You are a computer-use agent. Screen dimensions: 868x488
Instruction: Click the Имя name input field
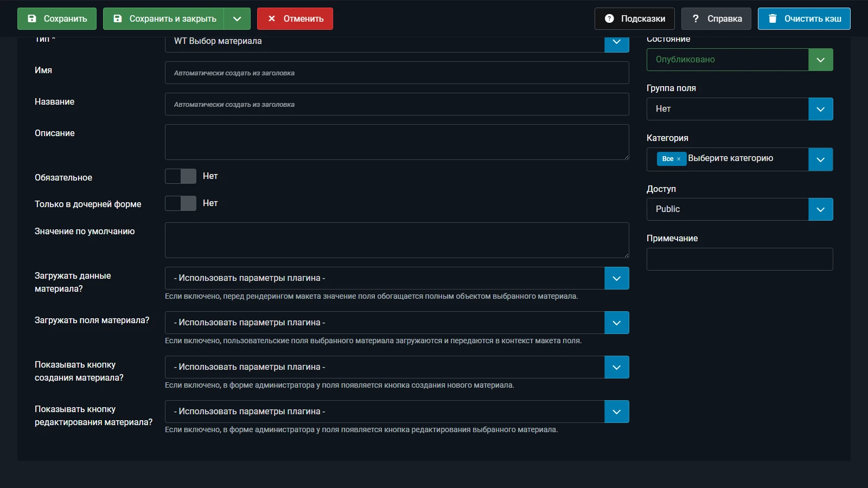(x=397, y=73)
